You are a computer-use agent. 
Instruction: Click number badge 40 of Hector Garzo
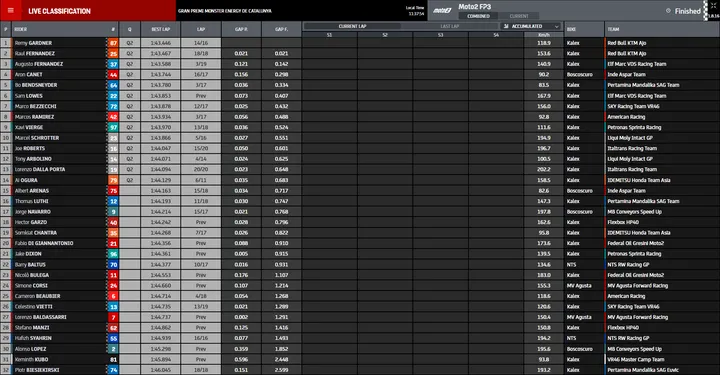click(x=113, y=223)
